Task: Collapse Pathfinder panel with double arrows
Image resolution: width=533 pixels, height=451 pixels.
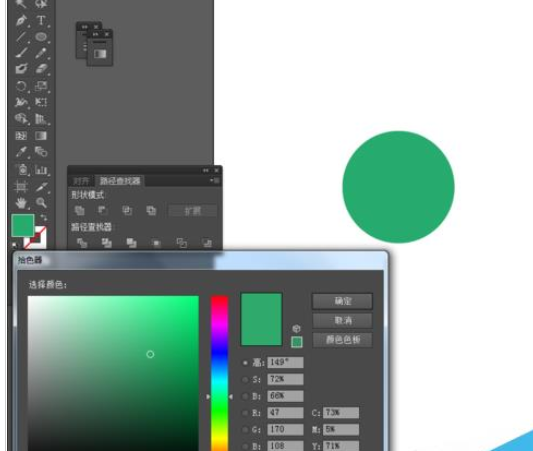Action: pos(206,170)
